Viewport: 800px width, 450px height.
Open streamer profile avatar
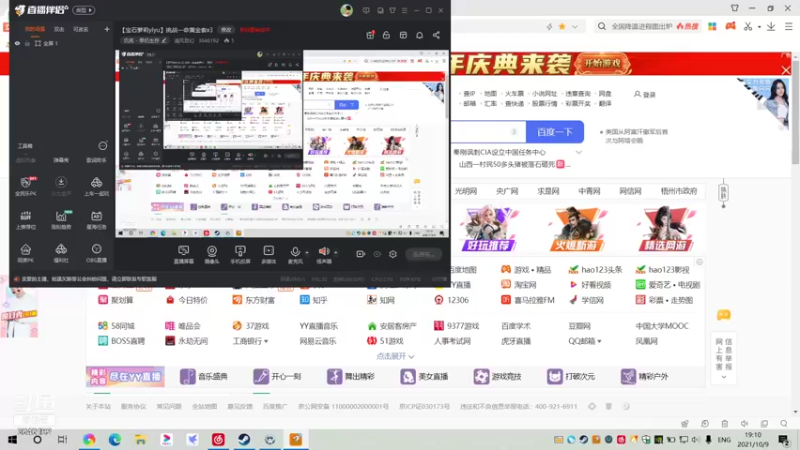coord(346,10)
